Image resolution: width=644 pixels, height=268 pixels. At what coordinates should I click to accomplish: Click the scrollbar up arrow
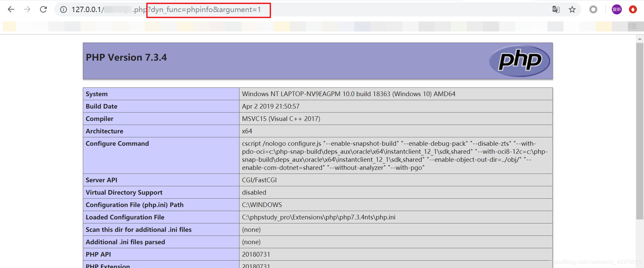coord(640,39)
